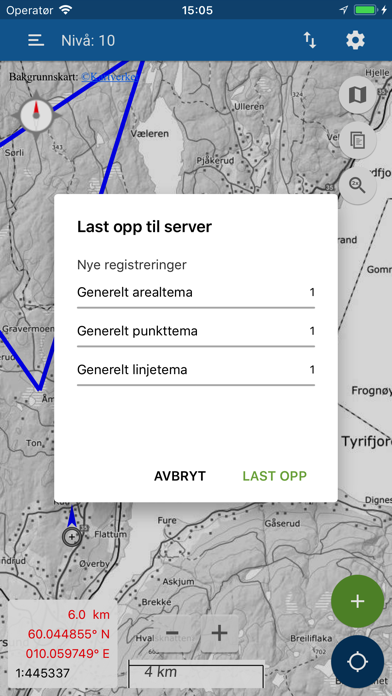Viewport: 392px width, 696px height.
Task: Tap the blue position arrow marker
Action: pos(71,517)
